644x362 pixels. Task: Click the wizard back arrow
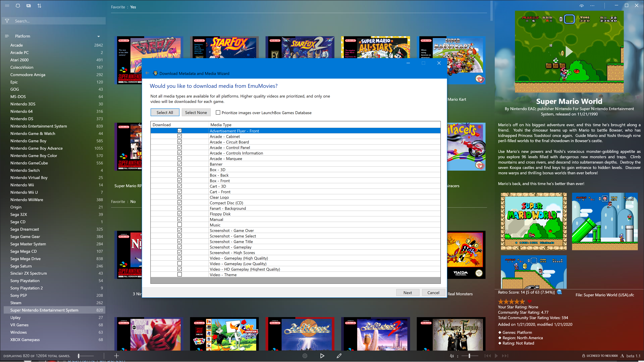tap(147, 73)
